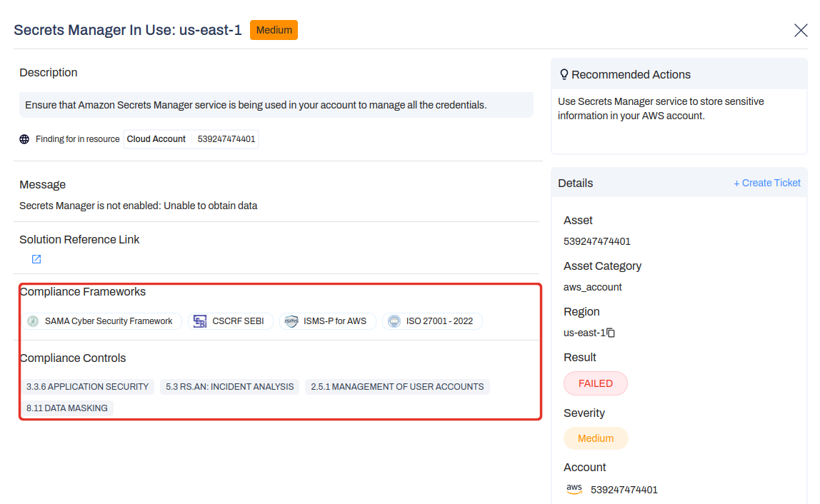Screen dimensions: 820x504
Task: Select ISMS-P for AWS framework chip
Action: tap(328, 321)
